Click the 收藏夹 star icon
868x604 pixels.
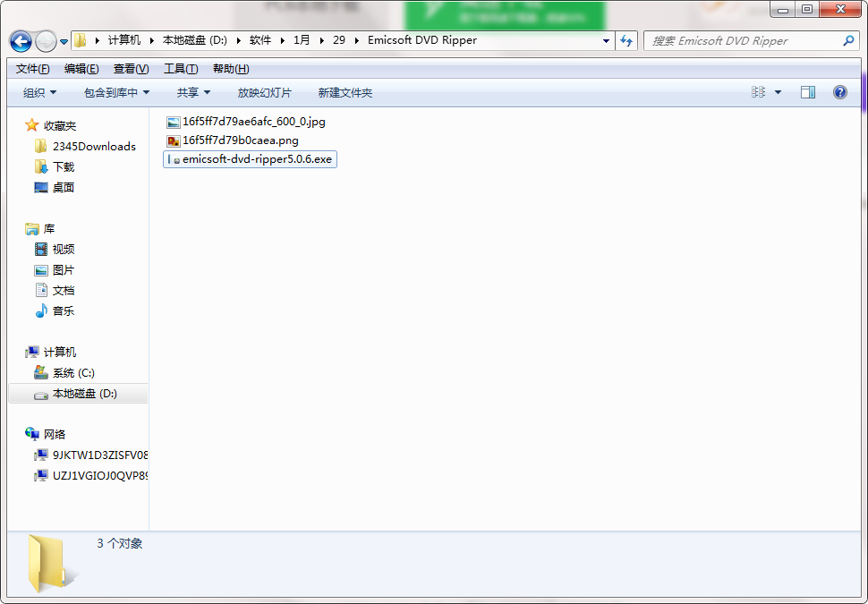(31, 125)
